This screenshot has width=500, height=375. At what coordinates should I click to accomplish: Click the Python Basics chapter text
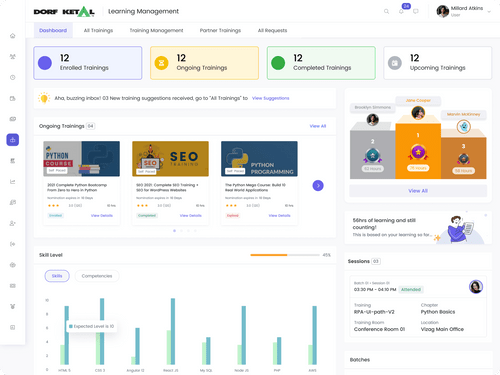tap(438, 312)
